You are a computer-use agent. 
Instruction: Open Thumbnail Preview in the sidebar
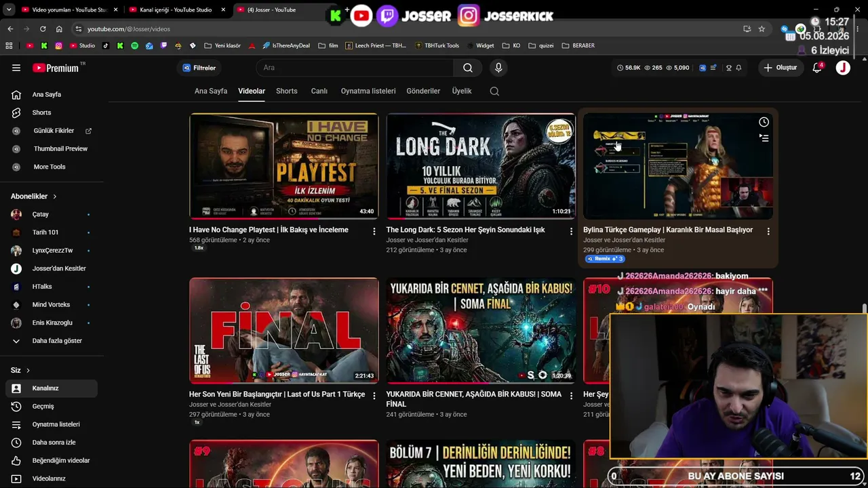[x=52, y=149]
